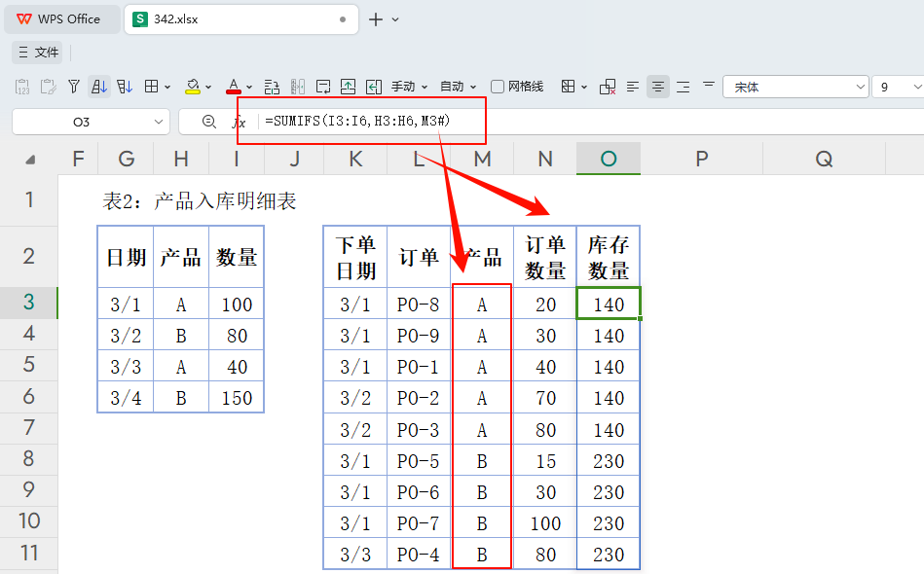Select the cell with quantity 150
Screen dimensions: 924x574
[237, 398]
